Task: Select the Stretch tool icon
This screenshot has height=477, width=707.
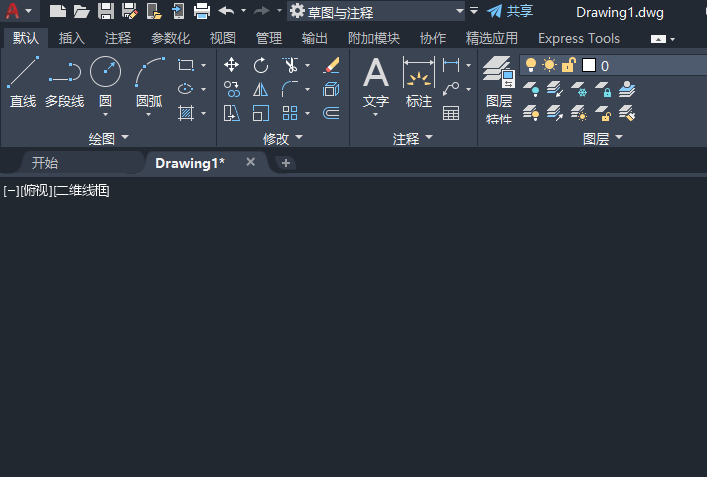Action: pos(232,113)
